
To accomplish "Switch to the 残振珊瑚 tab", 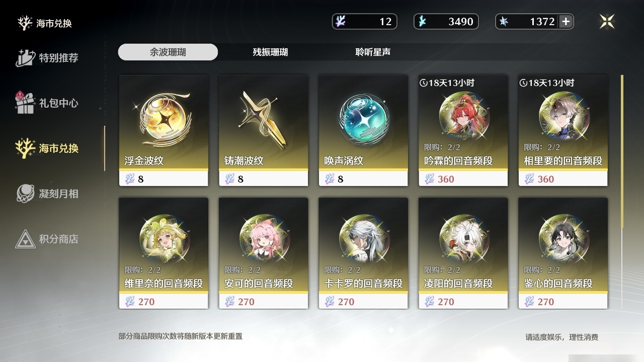I will point(270,52).
